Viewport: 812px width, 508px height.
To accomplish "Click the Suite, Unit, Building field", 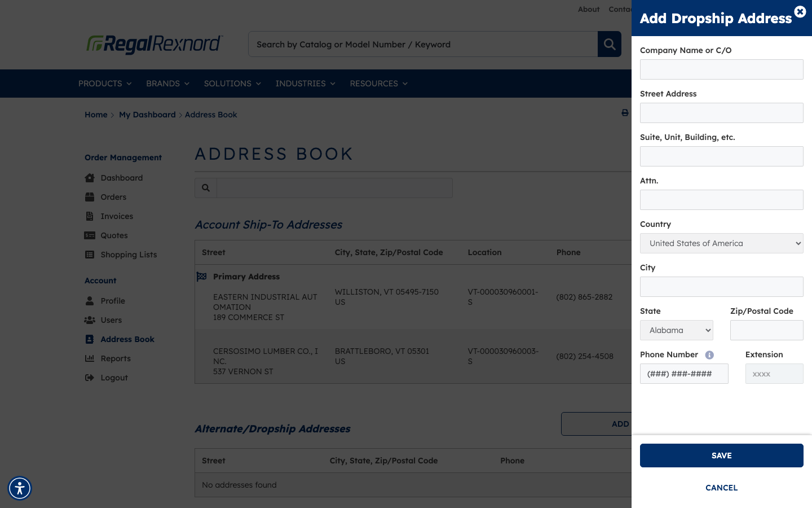I will click(x=722, y=156).
